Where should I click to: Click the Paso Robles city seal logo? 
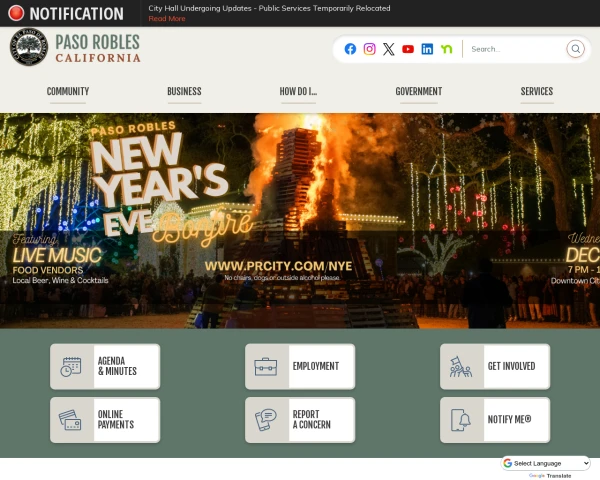28,47
